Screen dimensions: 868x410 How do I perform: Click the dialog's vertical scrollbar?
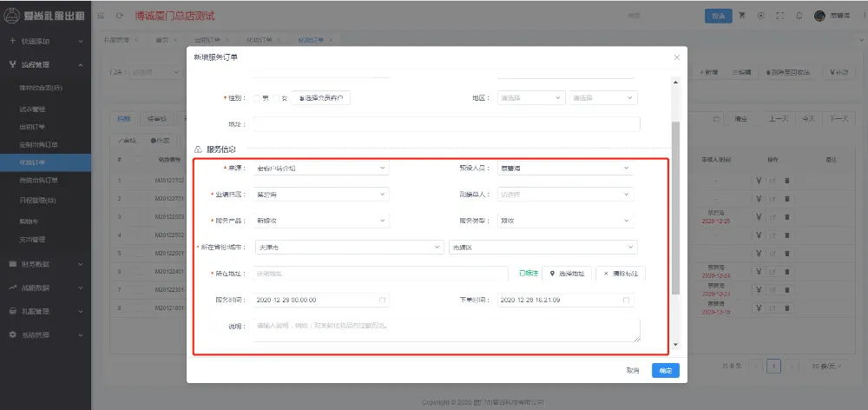(x=676, y=208)
